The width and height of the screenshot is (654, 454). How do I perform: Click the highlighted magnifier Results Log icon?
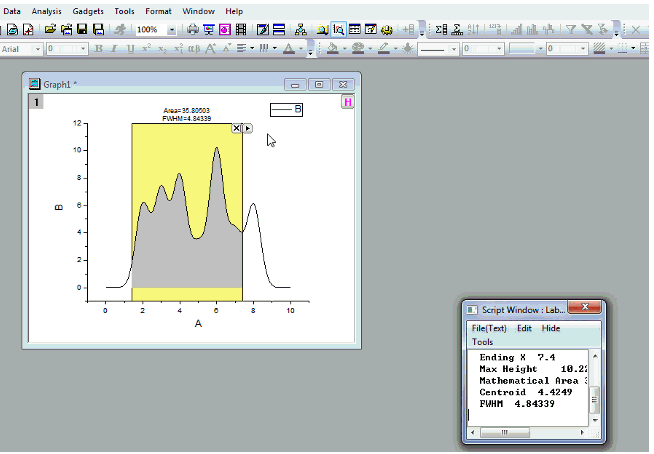pos(338,30)
